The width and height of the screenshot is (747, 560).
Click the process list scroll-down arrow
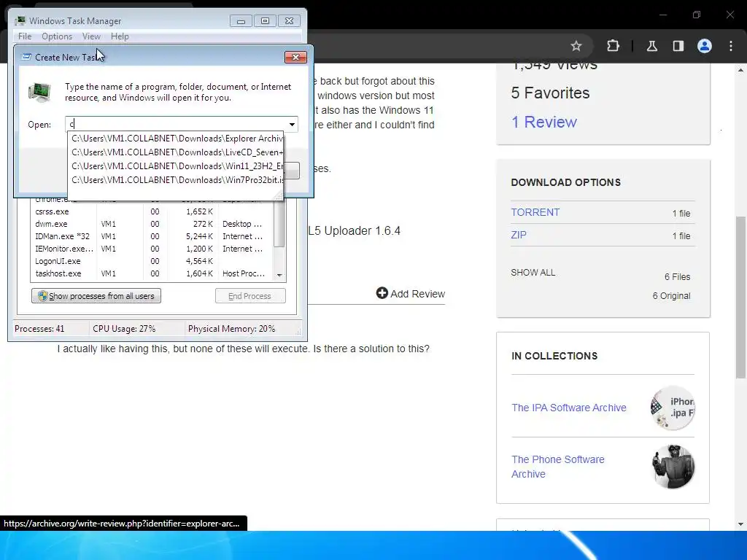click(x=279, y=275)
